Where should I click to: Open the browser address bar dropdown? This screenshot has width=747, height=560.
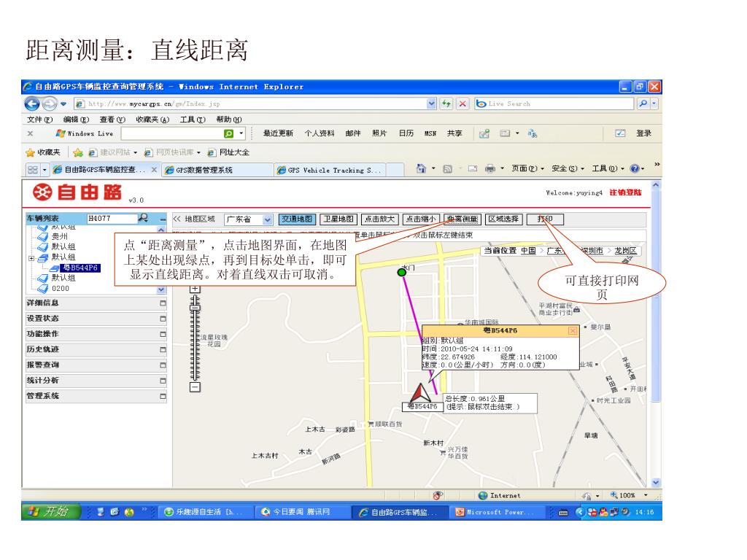click(431, 104)
